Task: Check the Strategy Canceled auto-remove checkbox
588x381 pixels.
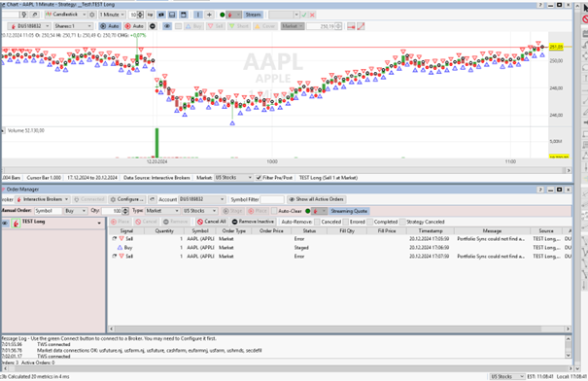Action: click(x=402, y=222)
